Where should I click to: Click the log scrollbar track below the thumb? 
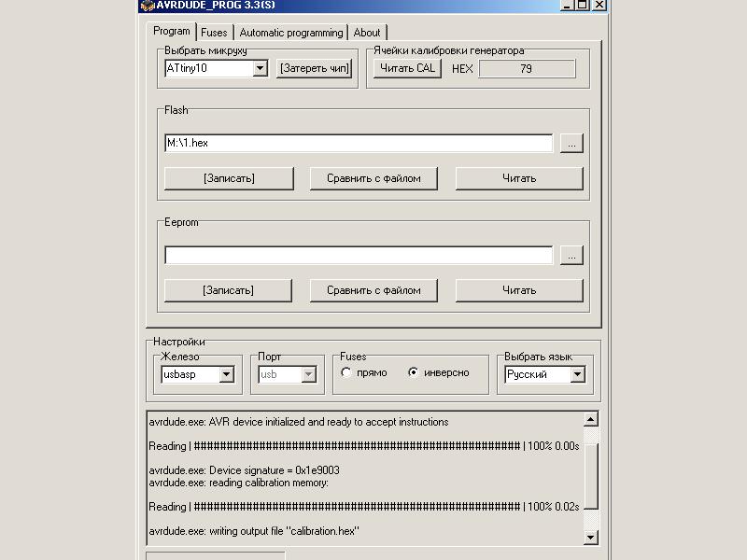[x=590, y=520]
